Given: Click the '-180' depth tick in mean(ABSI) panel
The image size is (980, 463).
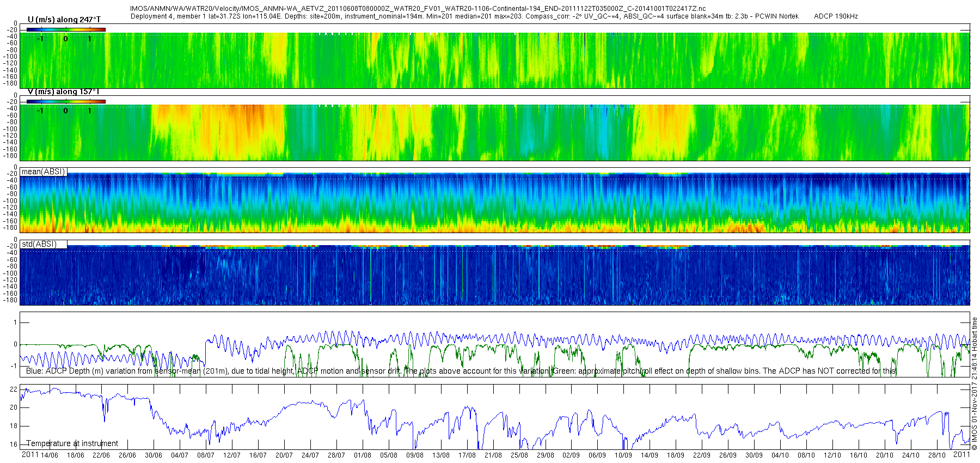Looking at the screenshot, I should pos(11,228).
